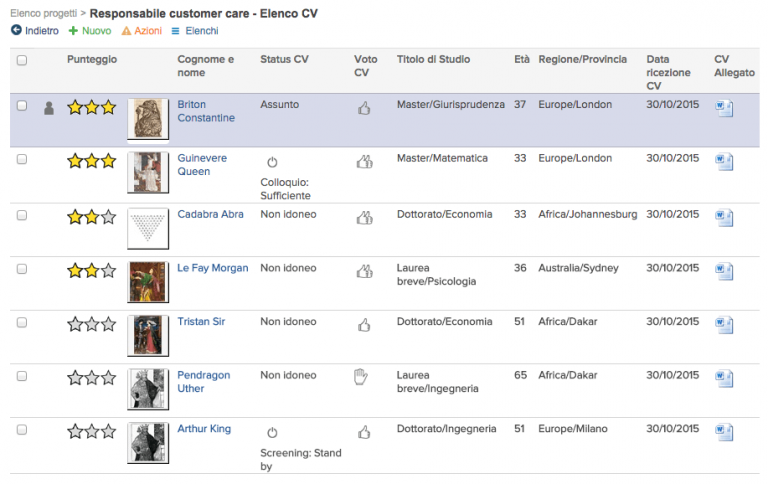Open Tristan Sir's profile link
This screenshot has height=484, width=768.
pos(201,321)
